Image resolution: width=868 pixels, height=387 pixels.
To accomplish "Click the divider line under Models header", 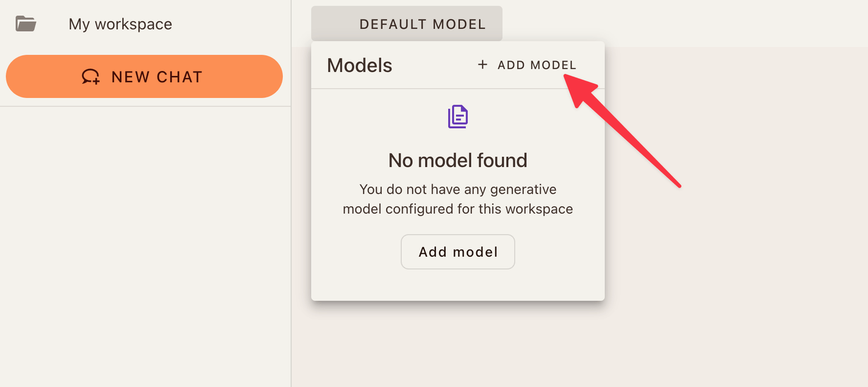I will [458, 89].
